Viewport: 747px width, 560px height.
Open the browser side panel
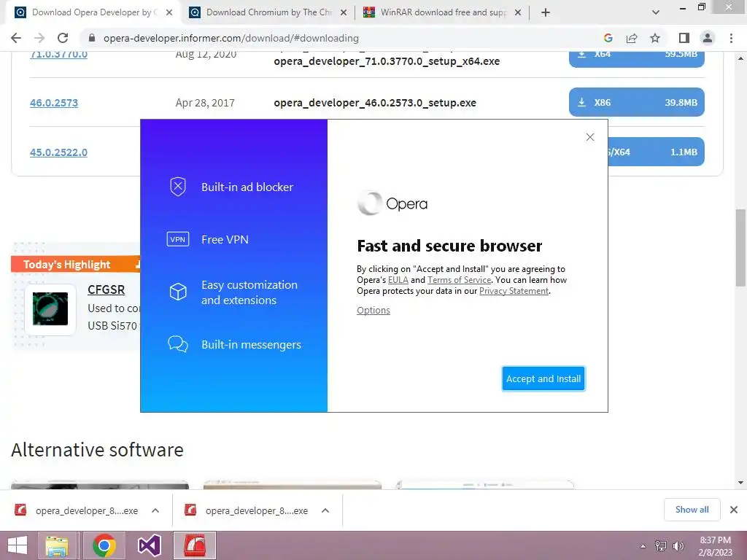[x=684, y=38]
